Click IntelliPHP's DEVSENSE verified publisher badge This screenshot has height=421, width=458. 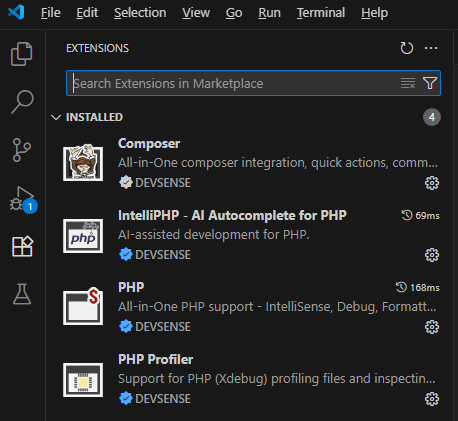pos(126,254)
